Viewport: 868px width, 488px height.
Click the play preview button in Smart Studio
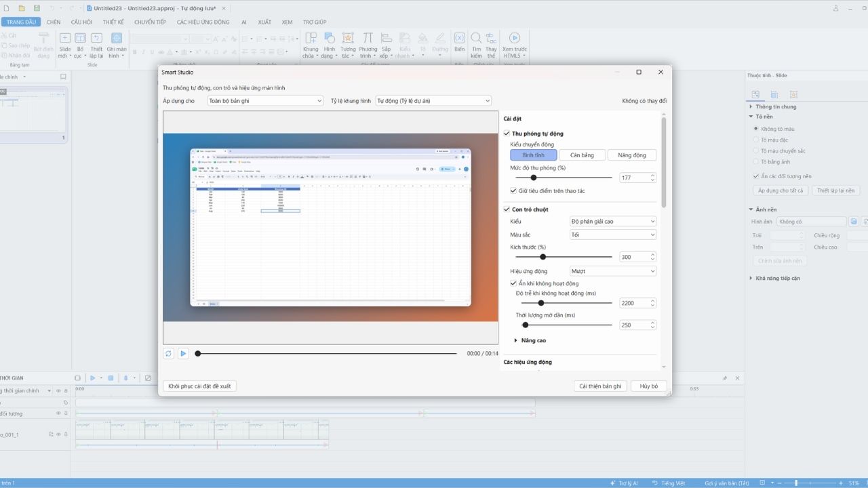(183, 354)
